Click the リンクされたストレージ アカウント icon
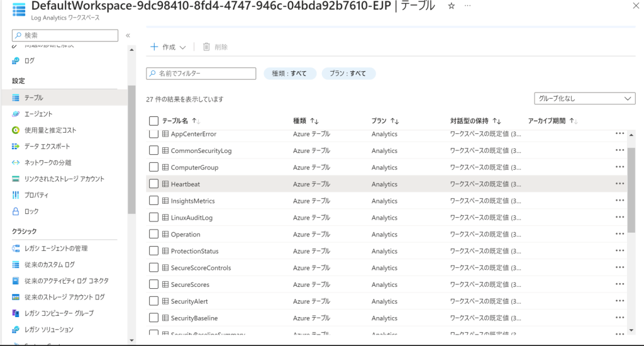Image resolution: width=644 pixels, height=346 pixels. (16, 179)
